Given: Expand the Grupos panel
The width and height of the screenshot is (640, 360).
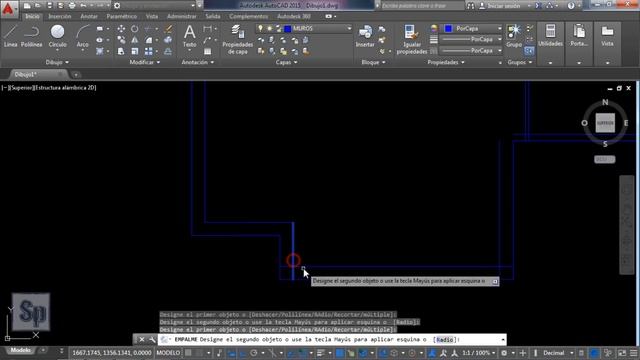Looking at the screenshot, I should point(520,62).
